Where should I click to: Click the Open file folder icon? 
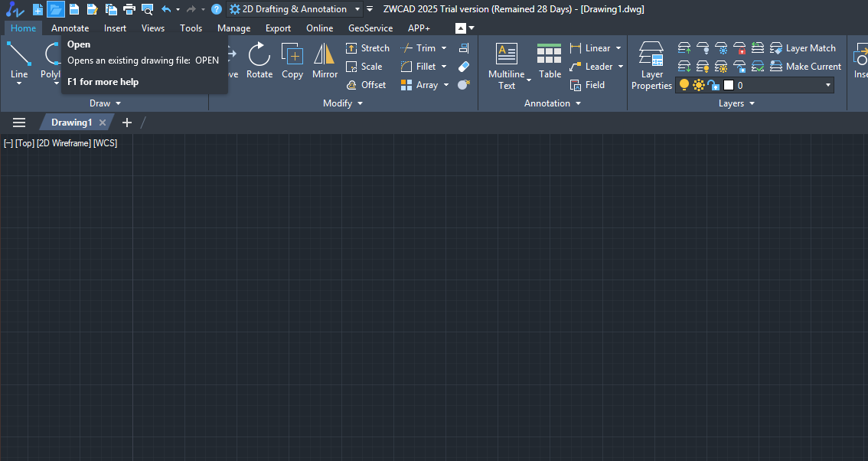click(x=55, y=9)
